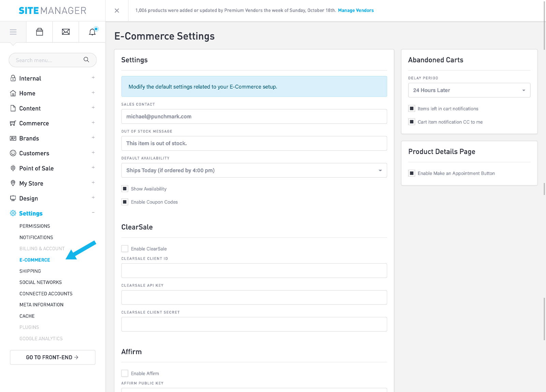546x392 pixels.
Task: Click the hamburger menu icon
Action: coord(13,32)
